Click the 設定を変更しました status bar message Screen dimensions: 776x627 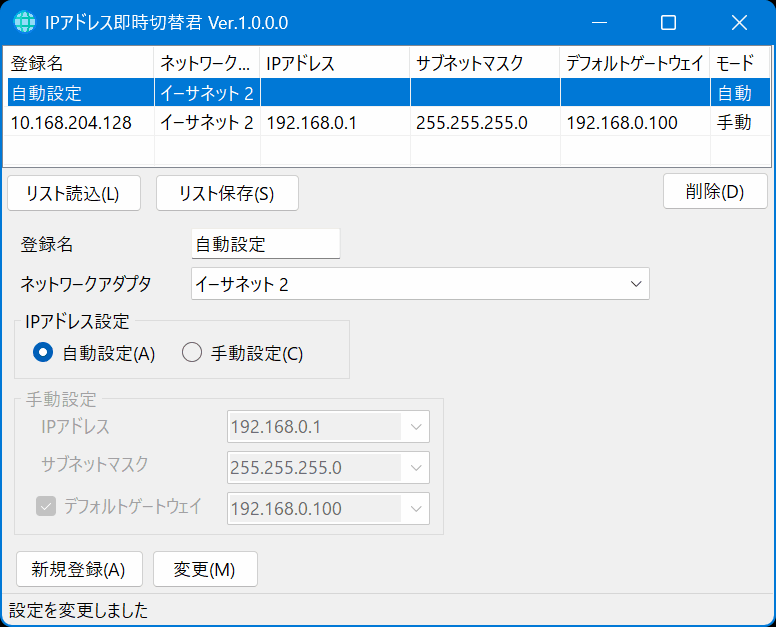coord(79,610)
